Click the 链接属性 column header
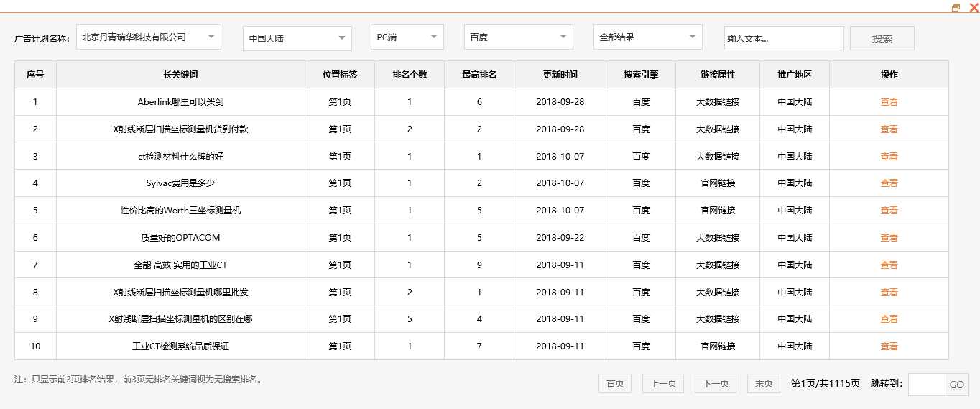Screen dimensions: 980x409 (x=718, y=75)
